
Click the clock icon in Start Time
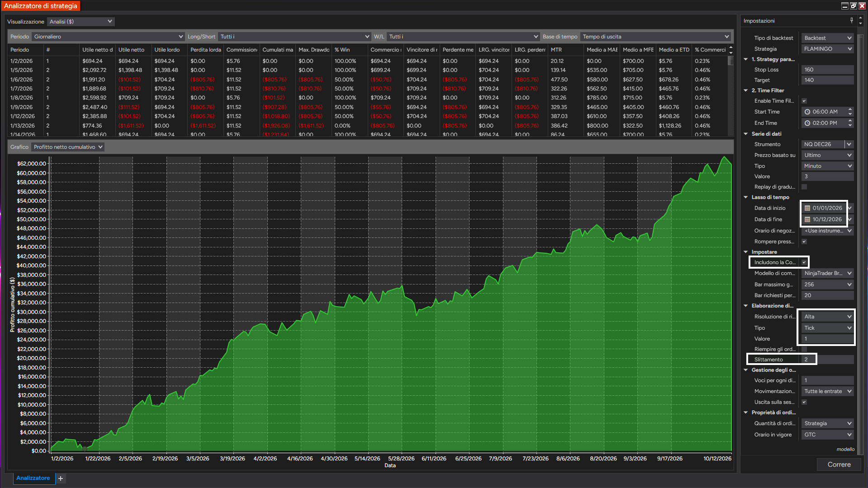(x=807, y=112)
